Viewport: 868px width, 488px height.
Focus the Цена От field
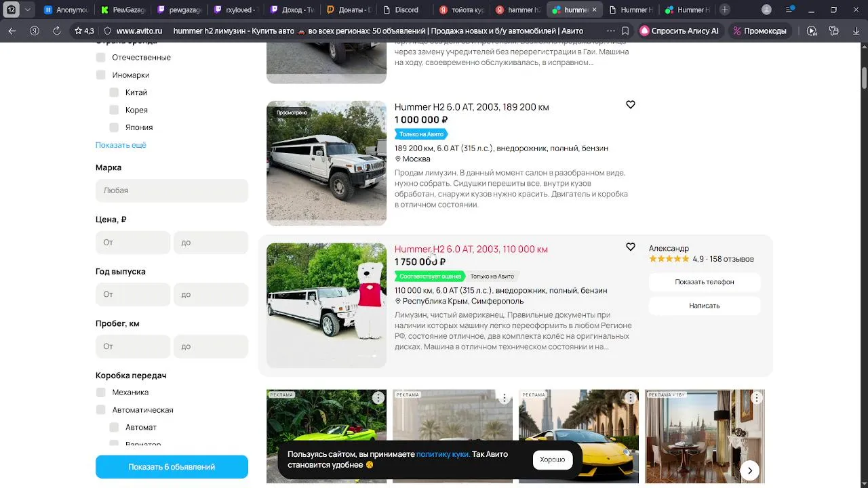[x=133, y=242]
